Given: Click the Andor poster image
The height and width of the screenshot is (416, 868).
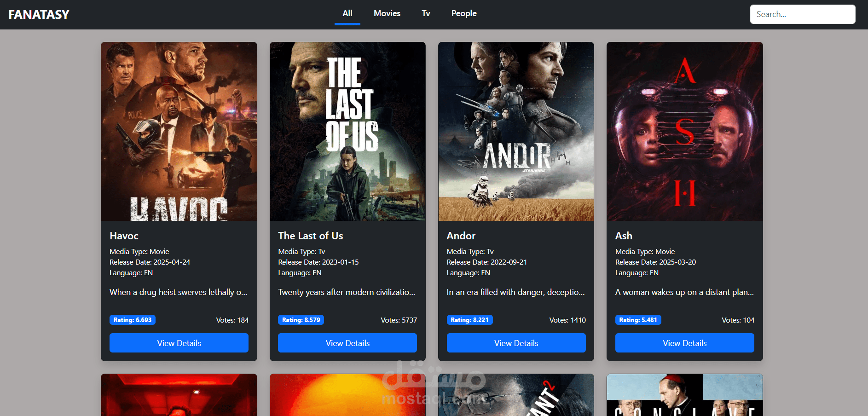Looking at the screenshot, I should pyautogui.click(x=516, y=132).
